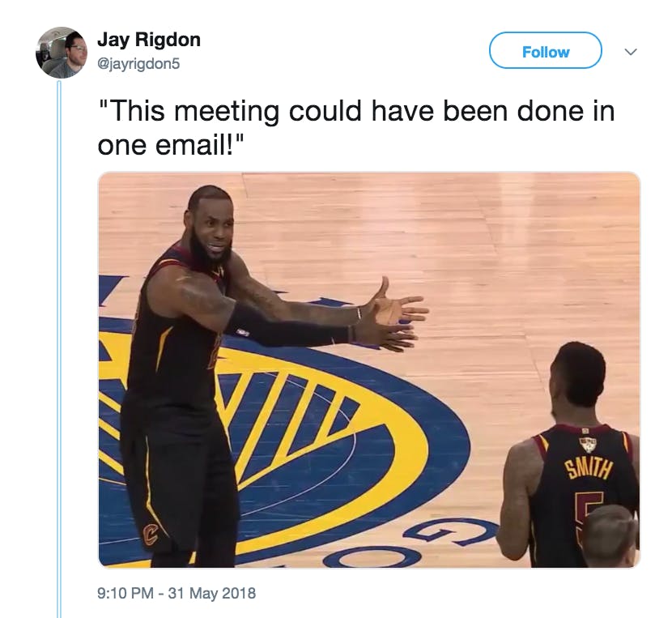Click the Follow button

[545, 50]
